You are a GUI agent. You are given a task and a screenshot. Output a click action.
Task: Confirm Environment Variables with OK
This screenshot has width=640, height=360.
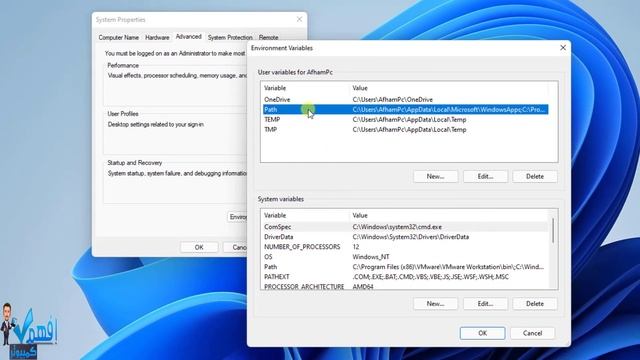tap(482, 333)
